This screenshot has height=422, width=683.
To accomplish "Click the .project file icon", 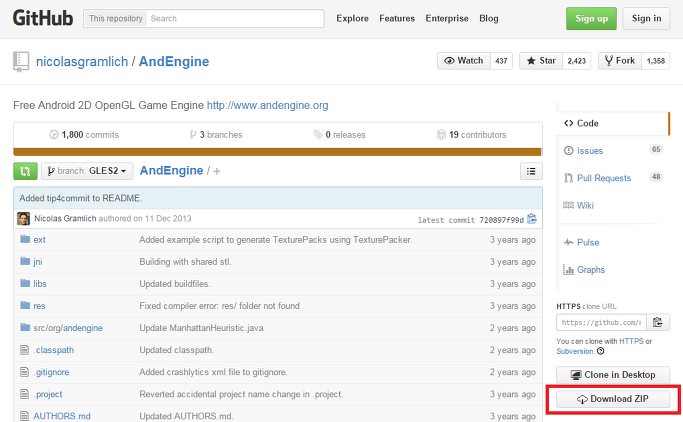I will pos(25,394).
